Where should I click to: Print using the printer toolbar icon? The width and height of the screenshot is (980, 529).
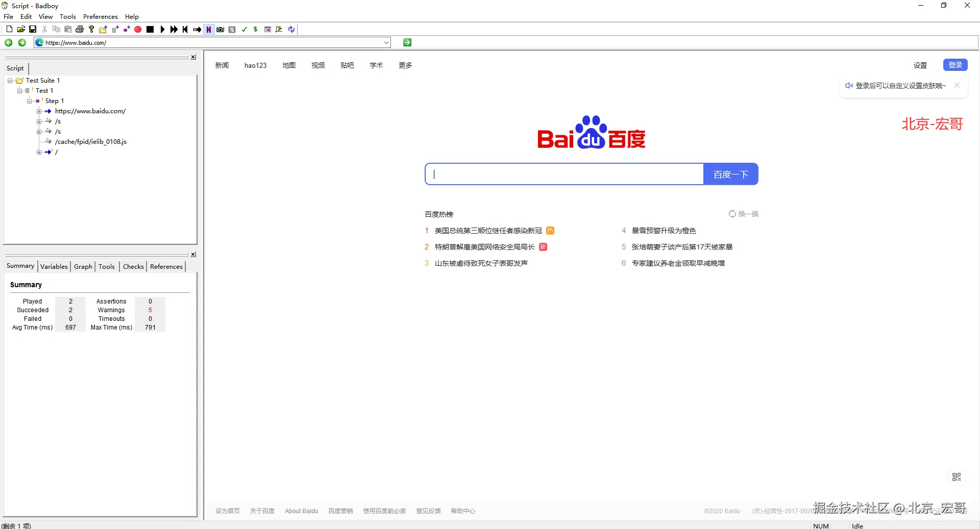pyautogui.click(x=80, y=30)
